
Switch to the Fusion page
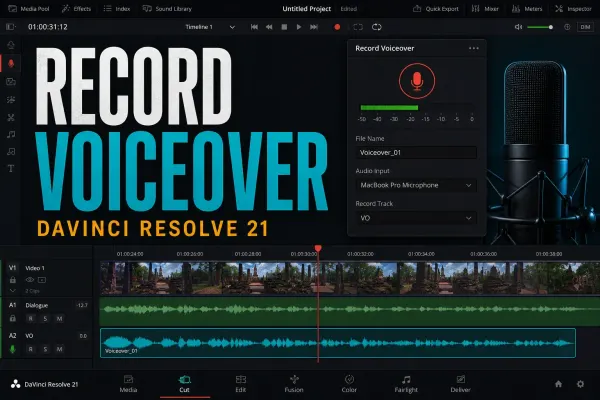click(294, 384)
